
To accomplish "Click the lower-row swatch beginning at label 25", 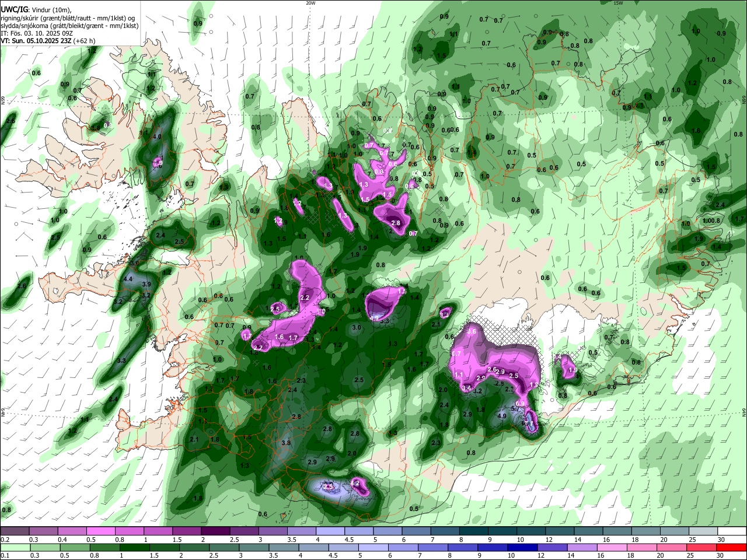I will coord(701,547).
